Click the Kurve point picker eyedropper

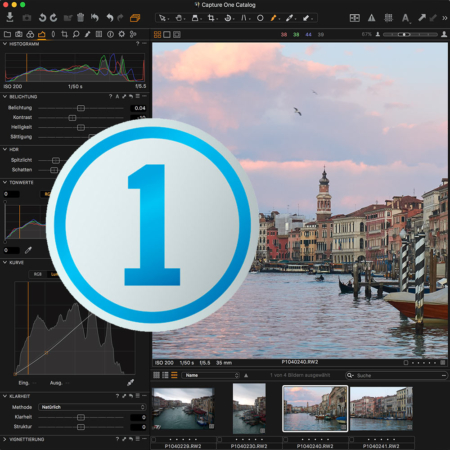130,383
